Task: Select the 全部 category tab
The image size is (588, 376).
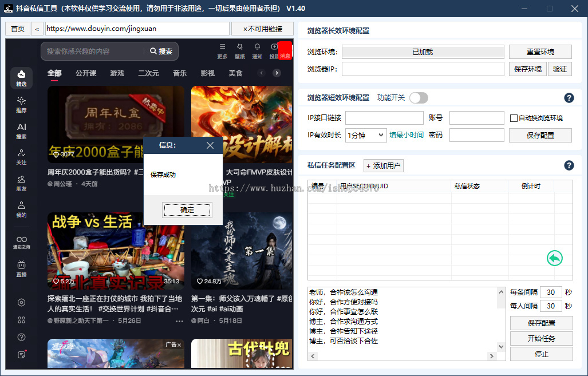Action: [x=54, y=73]
